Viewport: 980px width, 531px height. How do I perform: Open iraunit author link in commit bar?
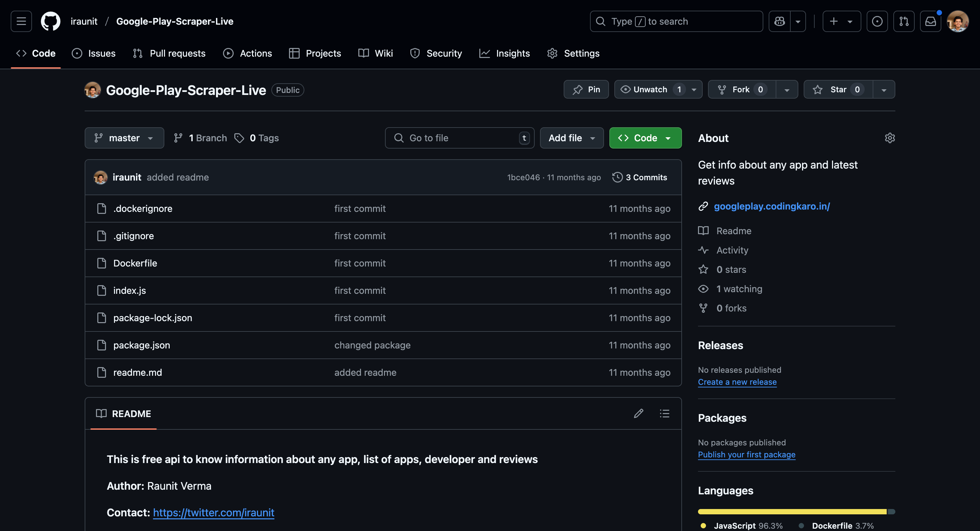point(127,178)
